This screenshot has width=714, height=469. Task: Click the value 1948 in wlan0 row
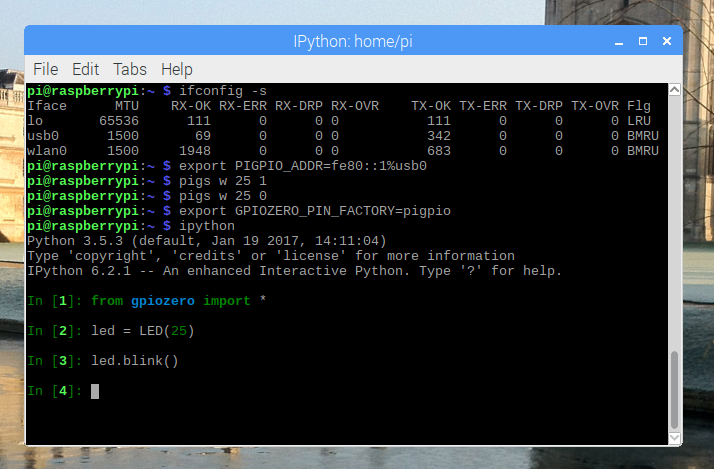point(195,151)
